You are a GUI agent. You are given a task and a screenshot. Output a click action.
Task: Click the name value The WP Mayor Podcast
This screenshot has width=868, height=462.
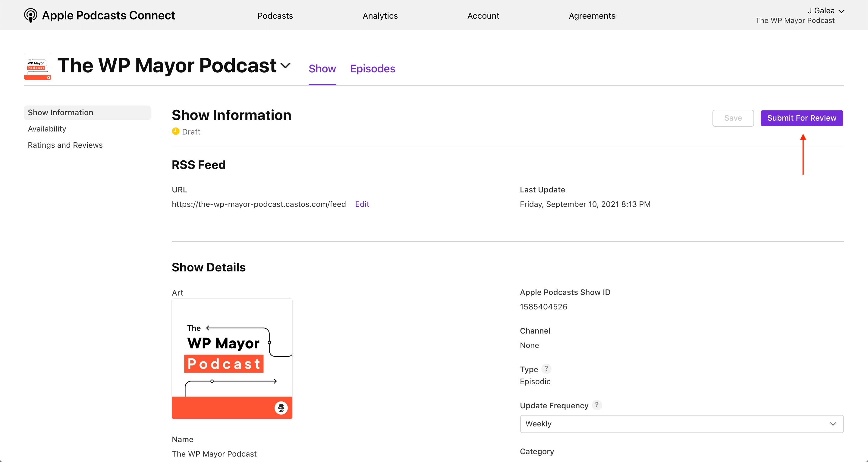click(x=214, y=454)
